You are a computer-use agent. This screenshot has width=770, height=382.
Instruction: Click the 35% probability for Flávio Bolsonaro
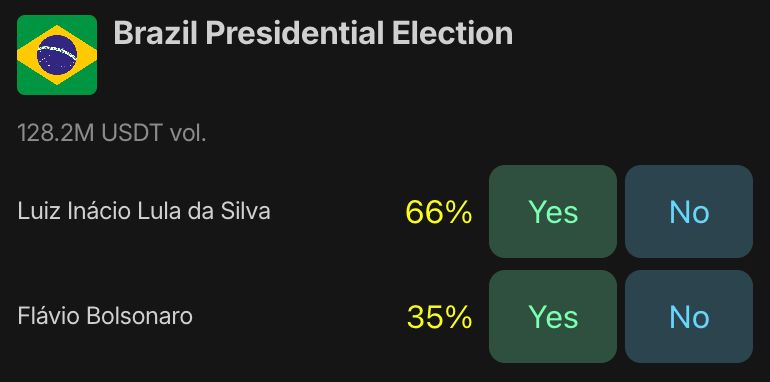tap(439, 317)
